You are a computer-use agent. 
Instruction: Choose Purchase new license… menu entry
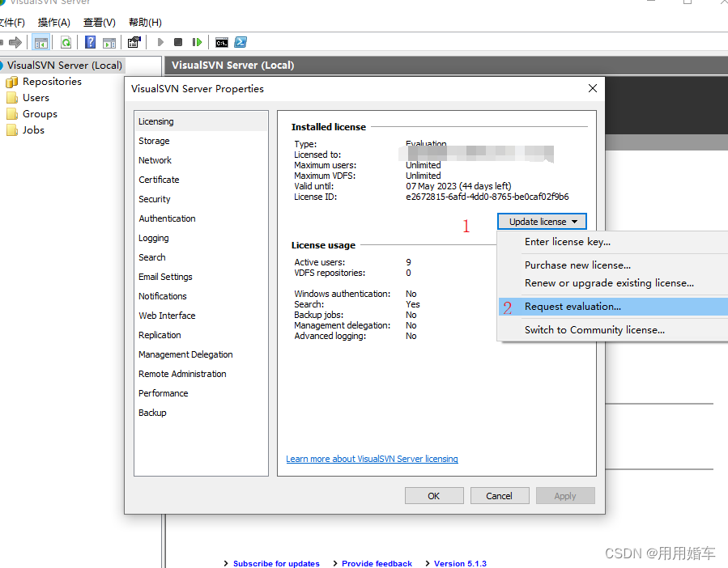(x=577, y=265)
